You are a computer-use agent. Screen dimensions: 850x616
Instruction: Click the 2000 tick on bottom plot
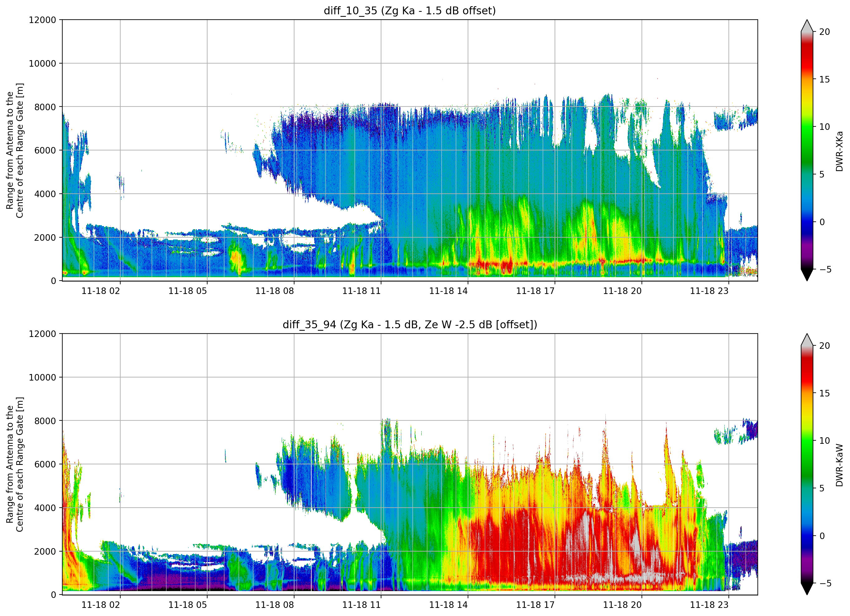(x=45, y=551)
